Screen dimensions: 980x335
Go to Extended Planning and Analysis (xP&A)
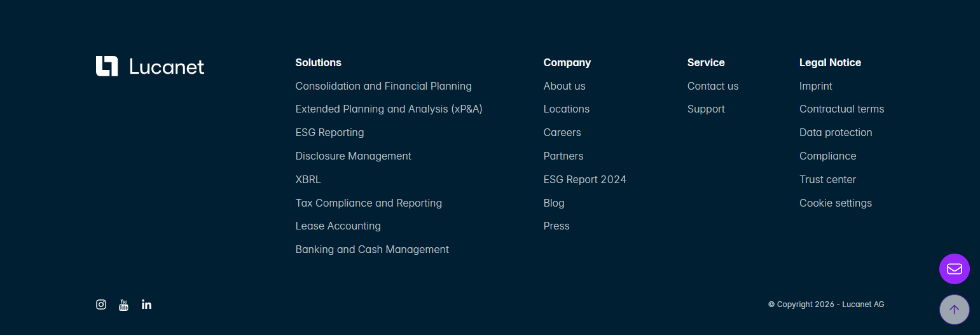tap(389, 109)
